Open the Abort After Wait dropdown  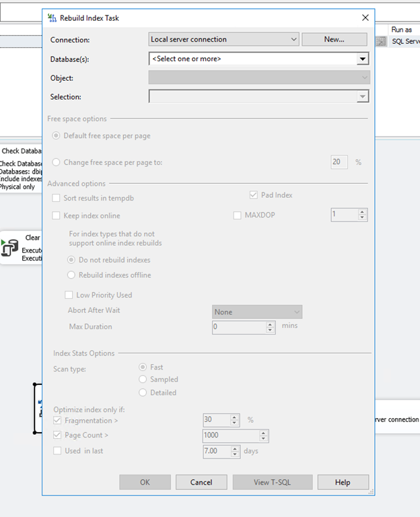point(257,312)
